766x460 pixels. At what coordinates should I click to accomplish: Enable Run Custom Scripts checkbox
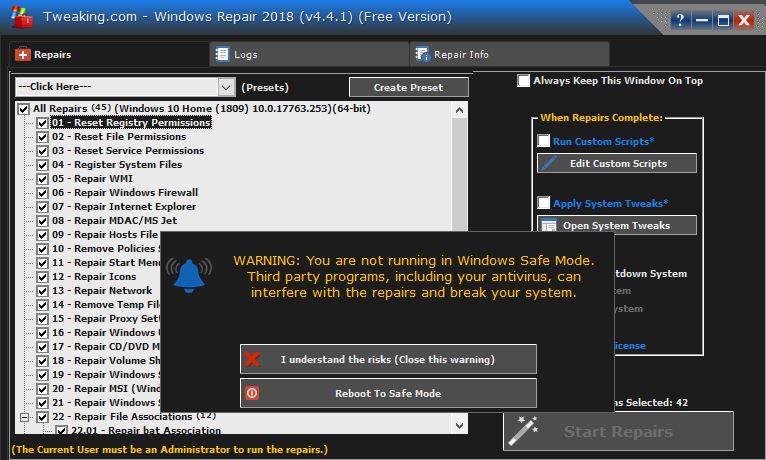pyautogui.click(x=543, y=141)
